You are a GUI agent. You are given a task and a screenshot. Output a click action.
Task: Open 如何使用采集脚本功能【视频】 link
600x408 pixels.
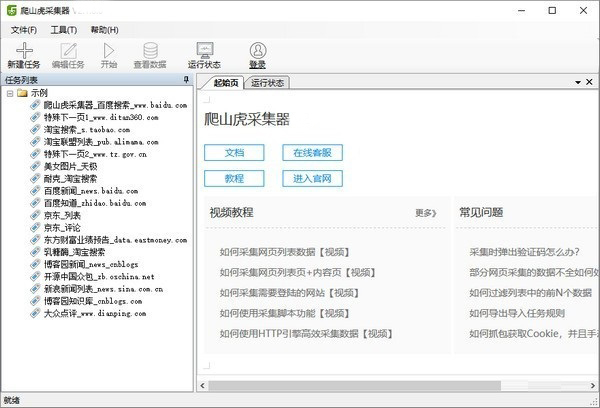tap(285, 313)
